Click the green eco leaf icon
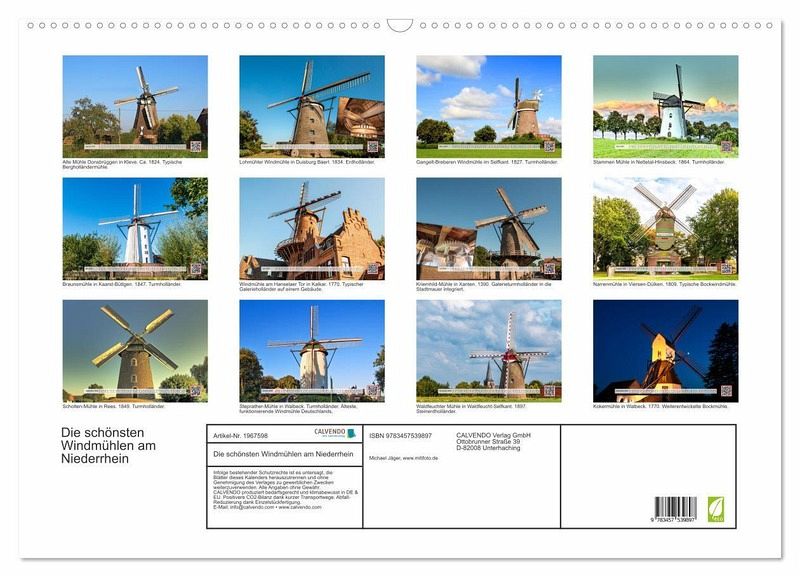The height and width of the screenshot is (577, 800). coord(715,509)
